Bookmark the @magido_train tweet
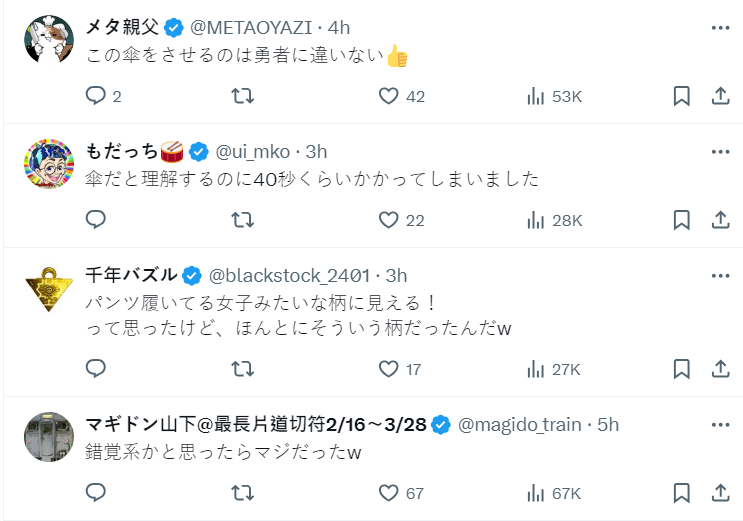Screen dimensions: 743x521 [681, 493]
